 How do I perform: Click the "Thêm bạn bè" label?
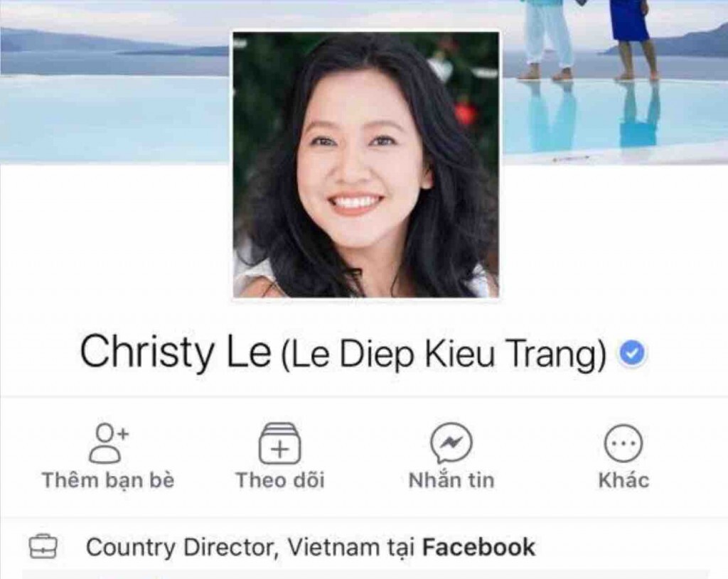pyautogui.click(x=108, y=480)
